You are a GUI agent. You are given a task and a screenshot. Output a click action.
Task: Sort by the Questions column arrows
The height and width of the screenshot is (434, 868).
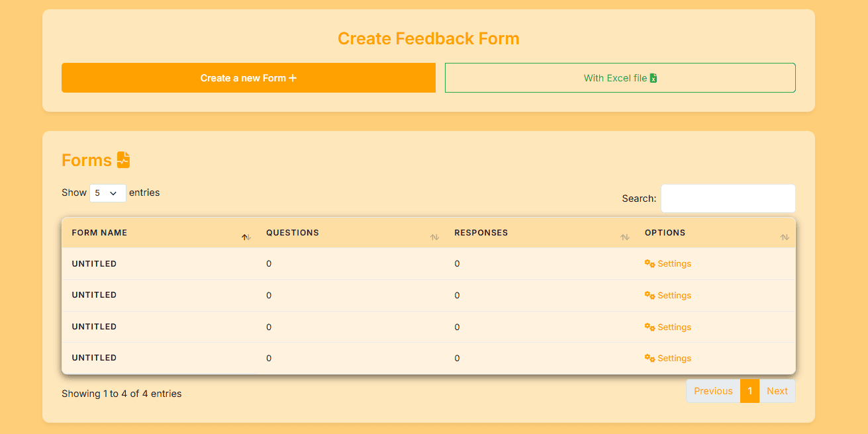tap(434, 237)
